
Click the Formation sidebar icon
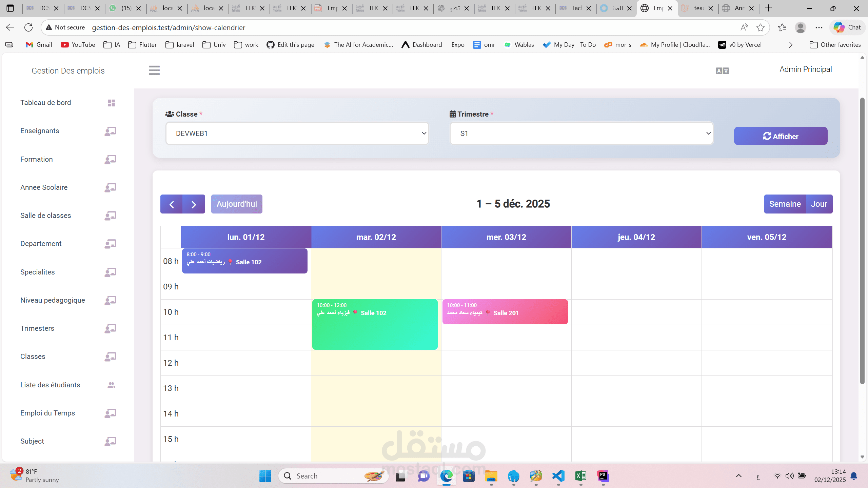point(110,159)
